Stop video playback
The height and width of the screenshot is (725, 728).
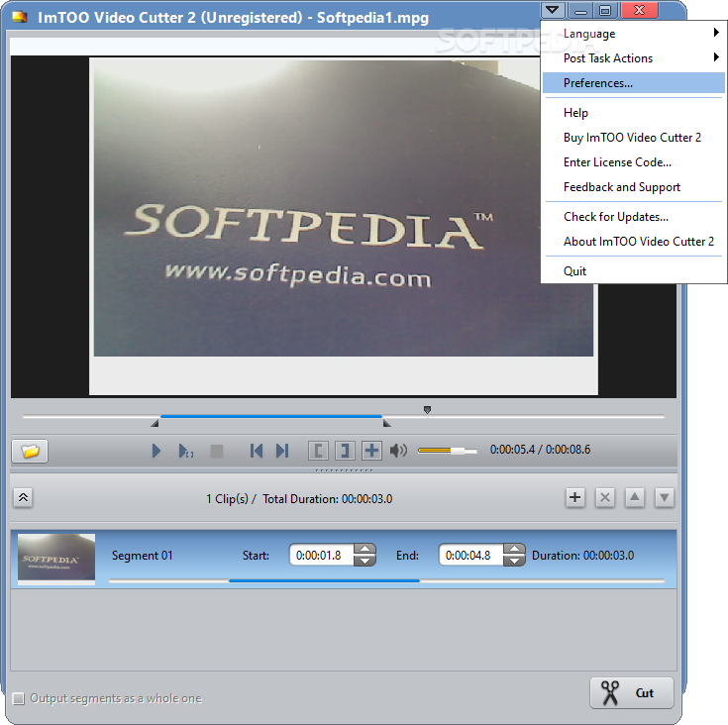[x=217, y=451]
